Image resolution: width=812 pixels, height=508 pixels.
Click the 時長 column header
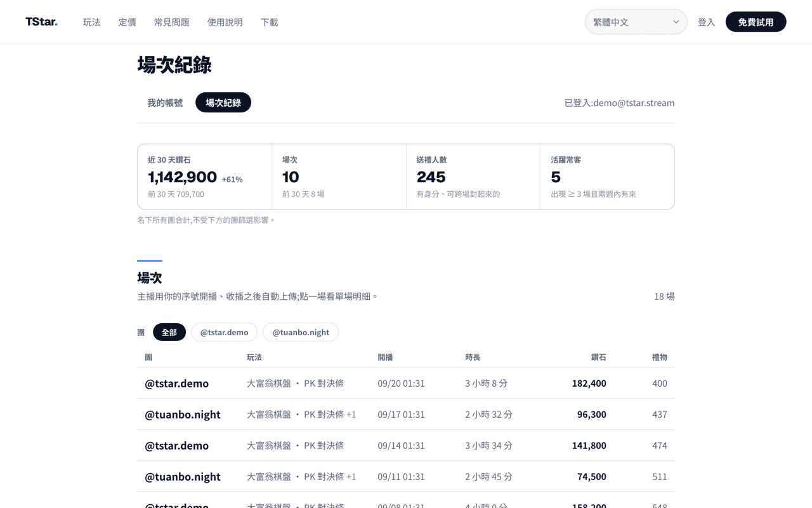tap(473, 357)
